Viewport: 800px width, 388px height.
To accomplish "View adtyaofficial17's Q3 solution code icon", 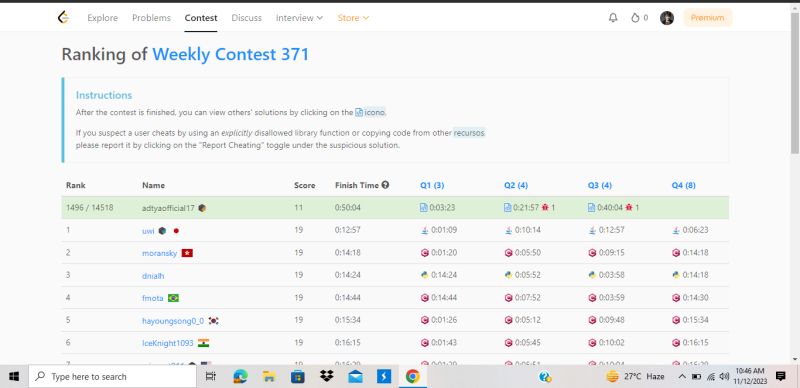I will [x=591, y=208].
